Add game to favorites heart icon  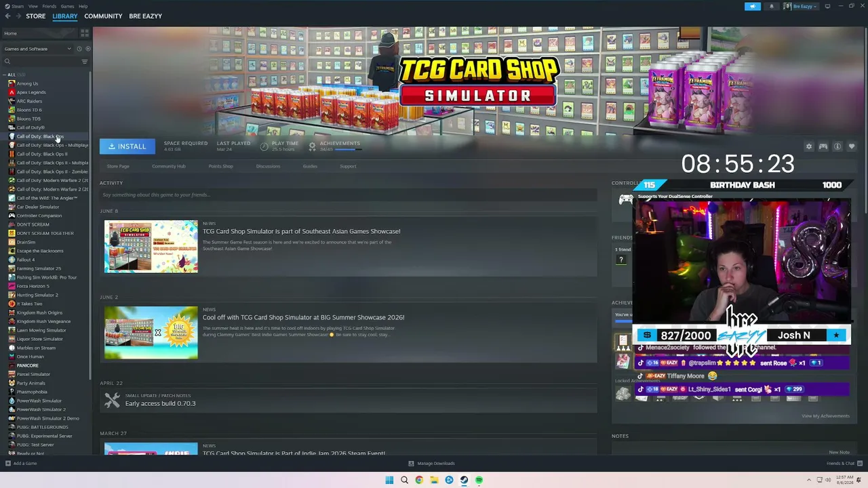point(852,146)
